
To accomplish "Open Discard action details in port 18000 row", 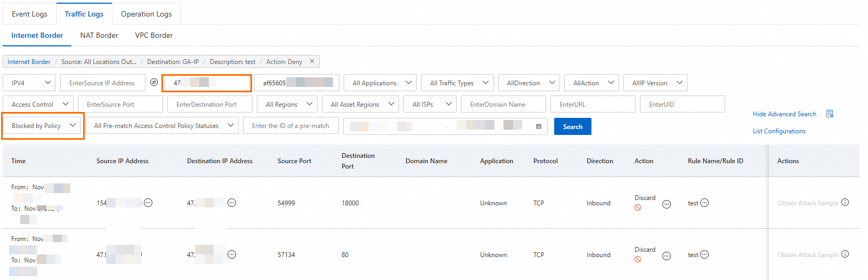I will click(667, 204).
